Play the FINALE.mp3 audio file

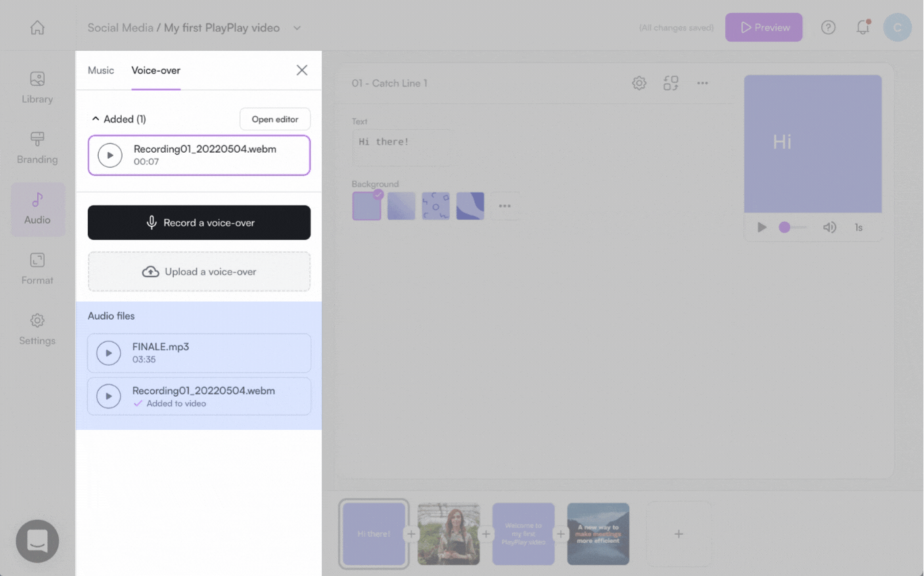[109, 353]
